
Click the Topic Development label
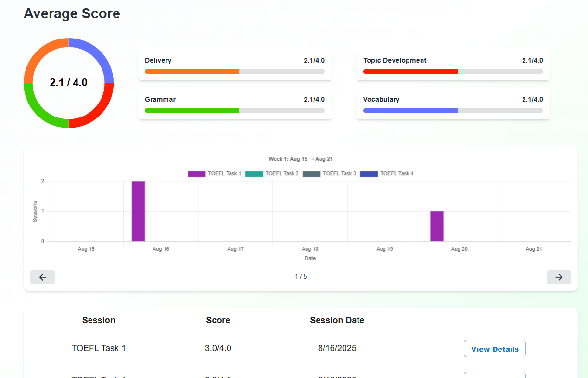[395, 60]
